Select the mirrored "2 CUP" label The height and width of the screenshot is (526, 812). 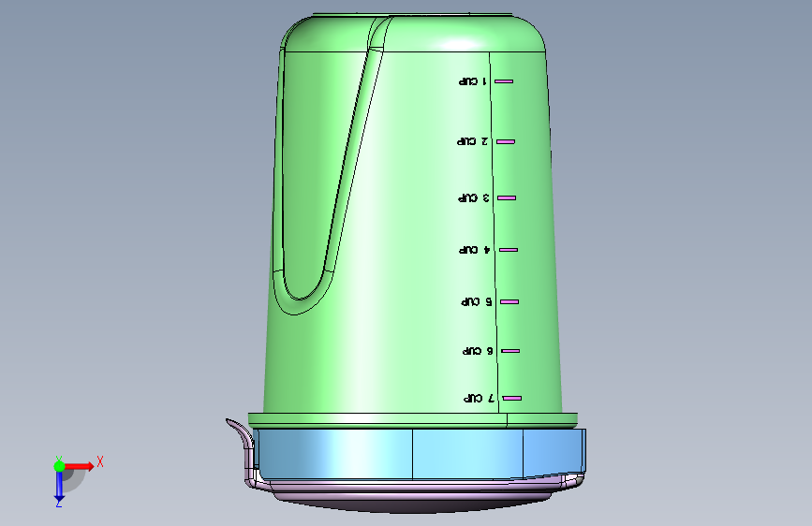pyautogui.click(x=472, y=141)
